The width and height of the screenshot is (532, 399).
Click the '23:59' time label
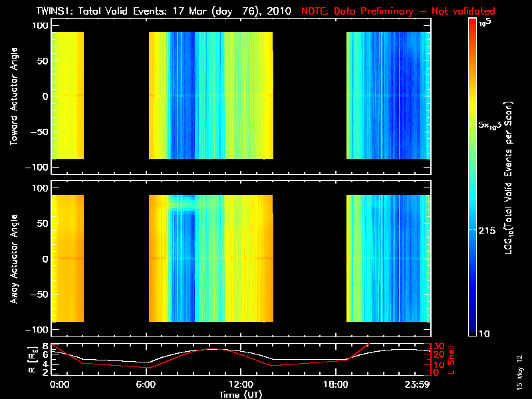click(x=418, y=384)
